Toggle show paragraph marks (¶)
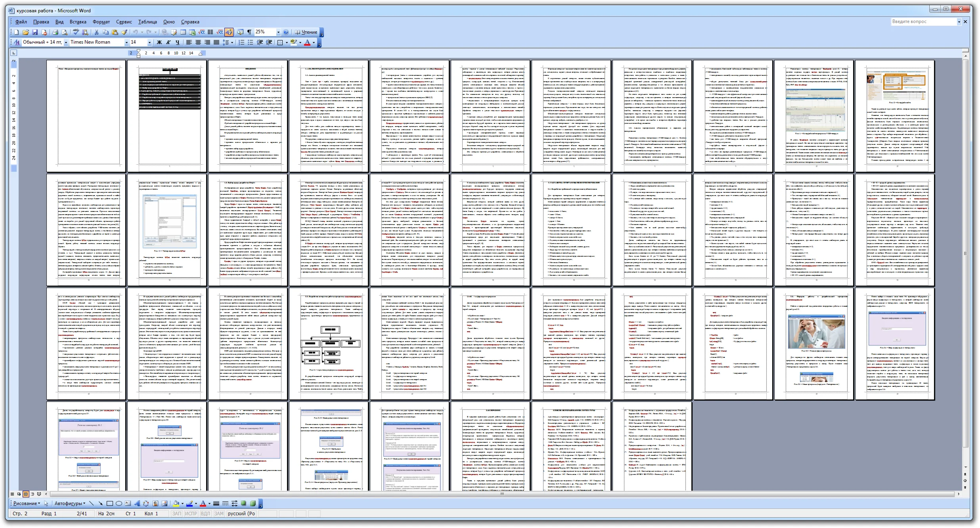 [249, 32]
